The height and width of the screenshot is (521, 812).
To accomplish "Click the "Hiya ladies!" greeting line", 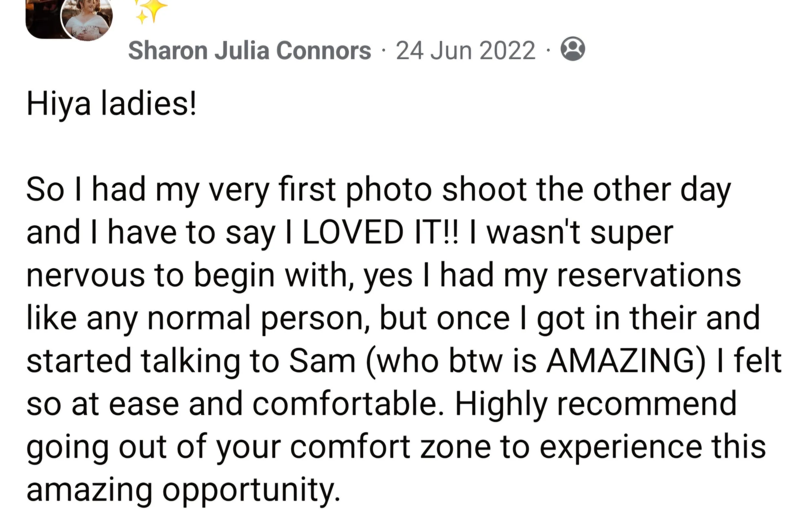I will click(x=112, y=103).
